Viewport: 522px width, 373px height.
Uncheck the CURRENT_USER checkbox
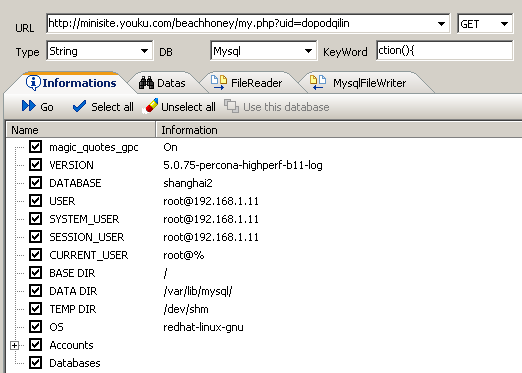[x=35, y=255]
